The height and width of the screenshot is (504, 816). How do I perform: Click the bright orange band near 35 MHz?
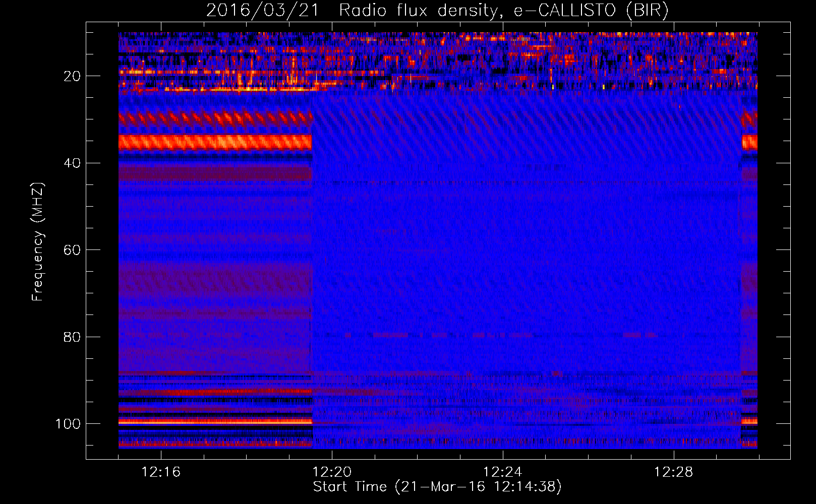point(215,142)
